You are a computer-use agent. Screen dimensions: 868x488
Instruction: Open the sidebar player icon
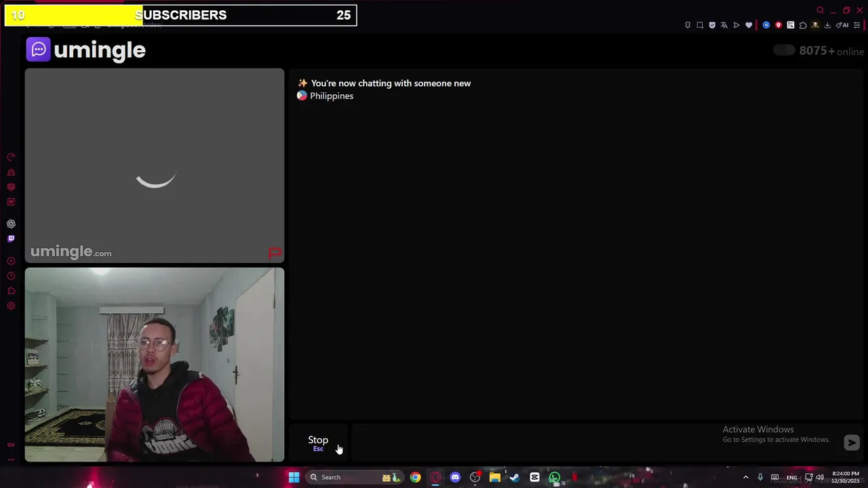[11, 261]
